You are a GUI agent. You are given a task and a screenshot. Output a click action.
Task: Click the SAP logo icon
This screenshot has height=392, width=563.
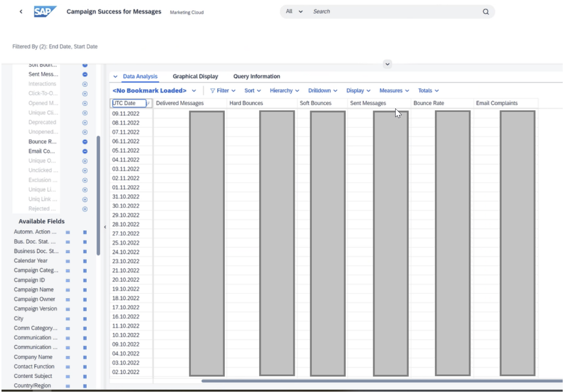coord(45,12)
